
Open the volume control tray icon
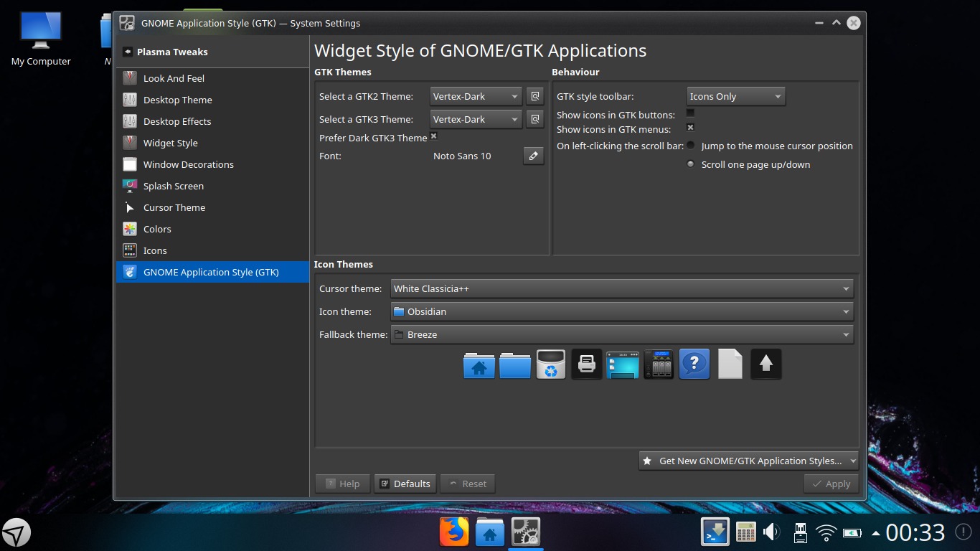point(772,532)
